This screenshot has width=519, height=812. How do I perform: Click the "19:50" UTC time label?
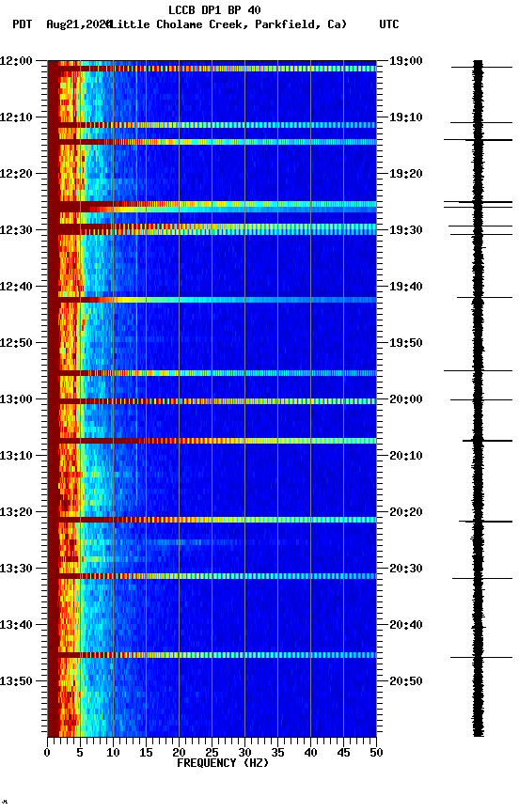tap(406, 343)
